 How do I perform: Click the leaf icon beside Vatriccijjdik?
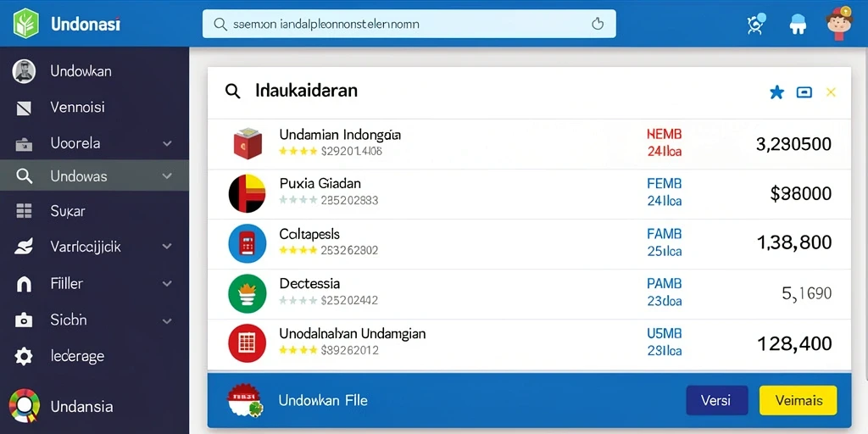pos(24,247)
